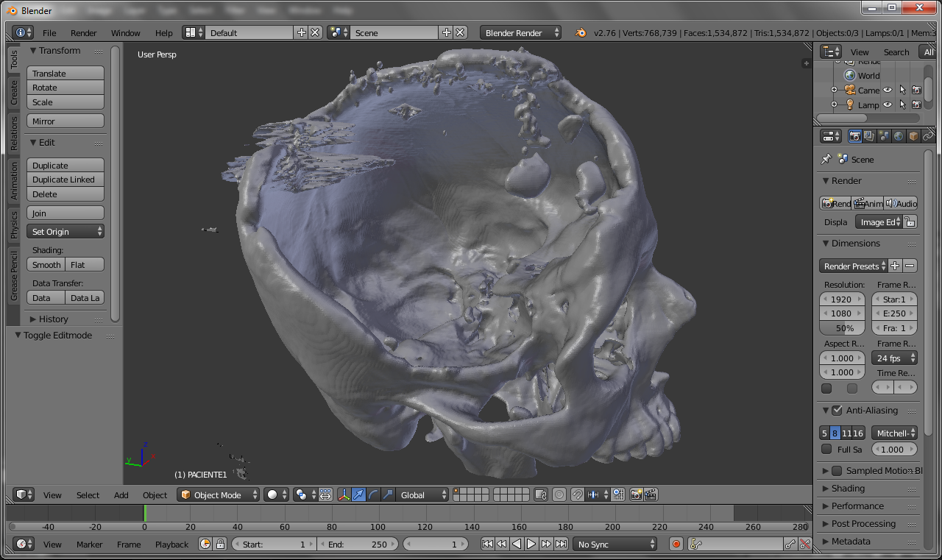Select the translate manipulator arrow icon

pyautogui.click(x=358, y=495)
